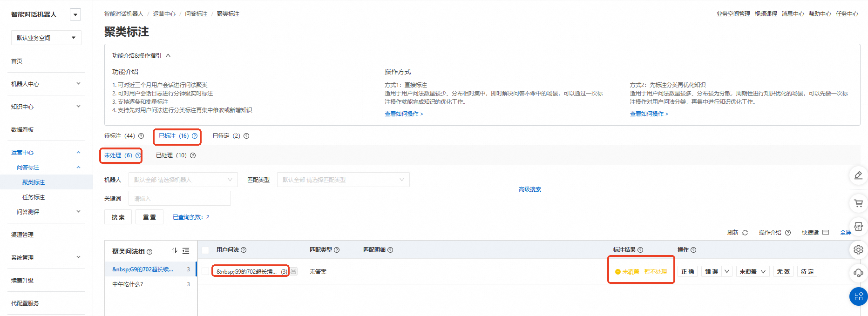The height and width of the screenshot is (316, 868).
Task: Select the 已处理 (10) sub-tab
Action: 171,155
